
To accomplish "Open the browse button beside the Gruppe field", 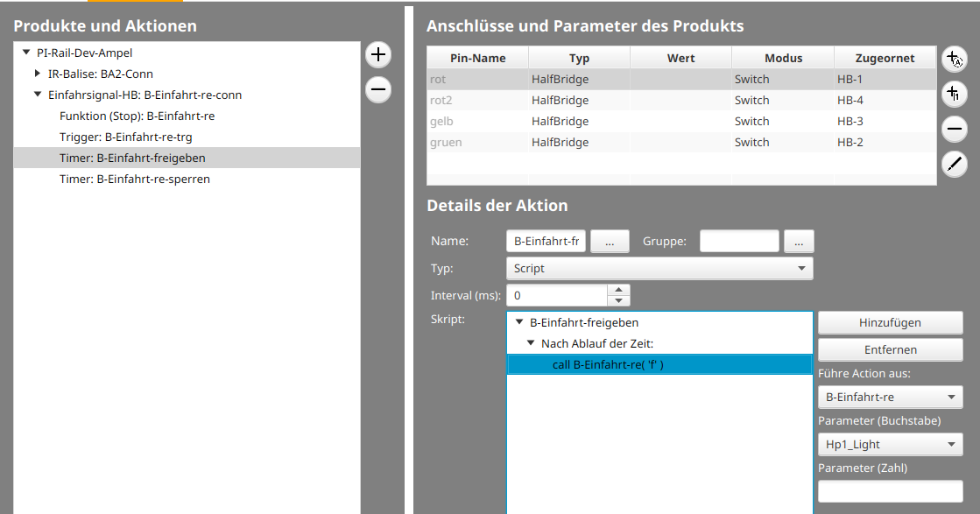I will [798, 241].
